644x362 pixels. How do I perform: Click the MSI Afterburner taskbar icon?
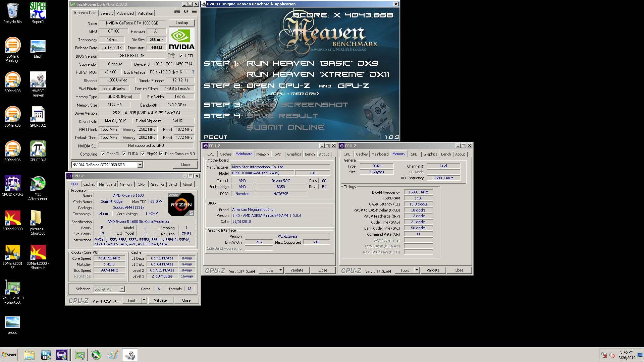(96, 355)
